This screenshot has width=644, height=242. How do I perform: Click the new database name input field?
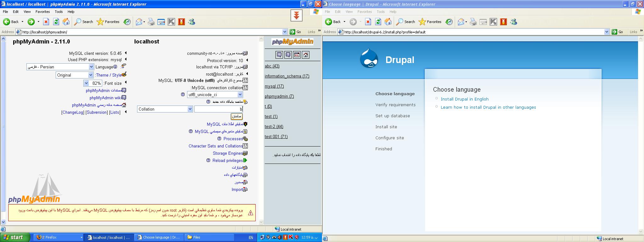(x=219, y=109)
